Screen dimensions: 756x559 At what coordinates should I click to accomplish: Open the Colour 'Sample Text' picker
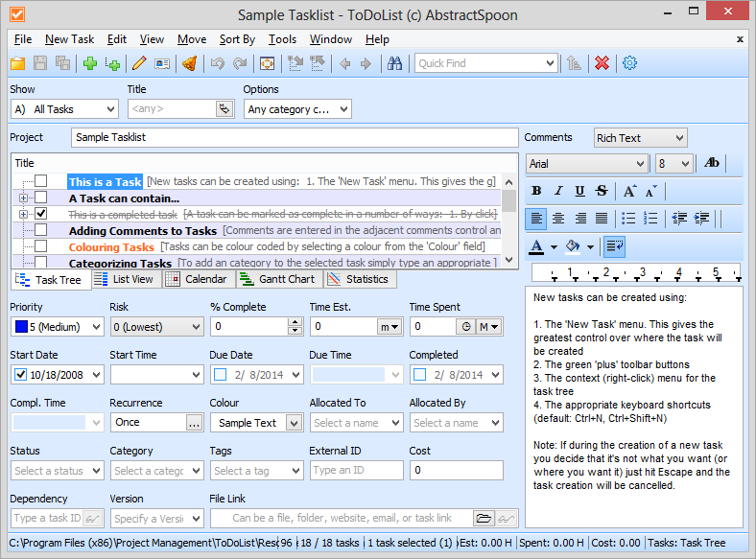click(x=295, y=423)
